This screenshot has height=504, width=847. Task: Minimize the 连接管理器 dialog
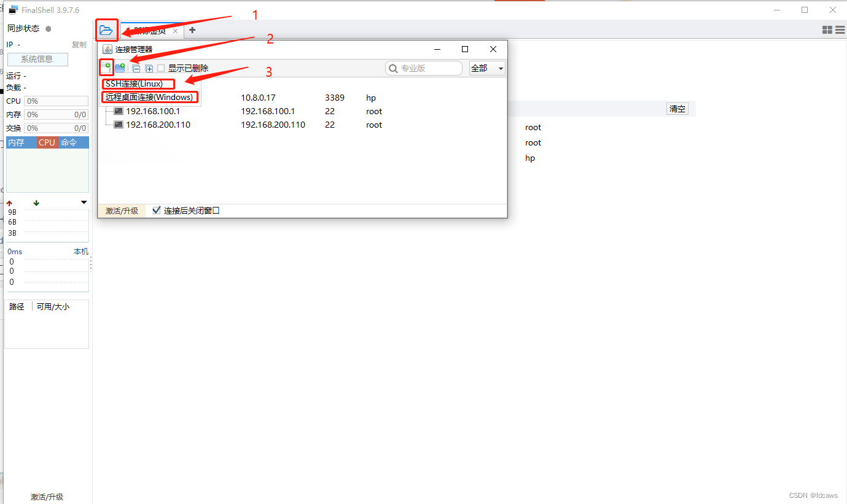437,49
